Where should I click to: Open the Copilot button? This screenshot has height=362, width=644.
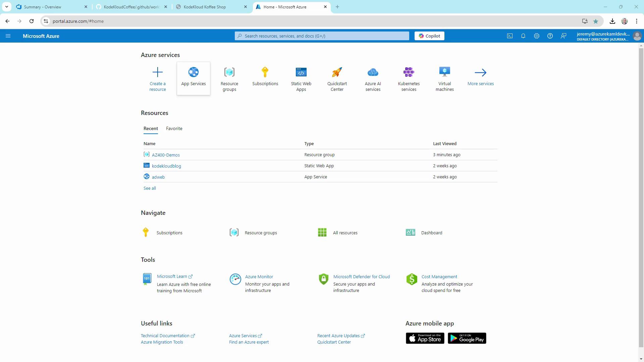(x=429, y=36)
